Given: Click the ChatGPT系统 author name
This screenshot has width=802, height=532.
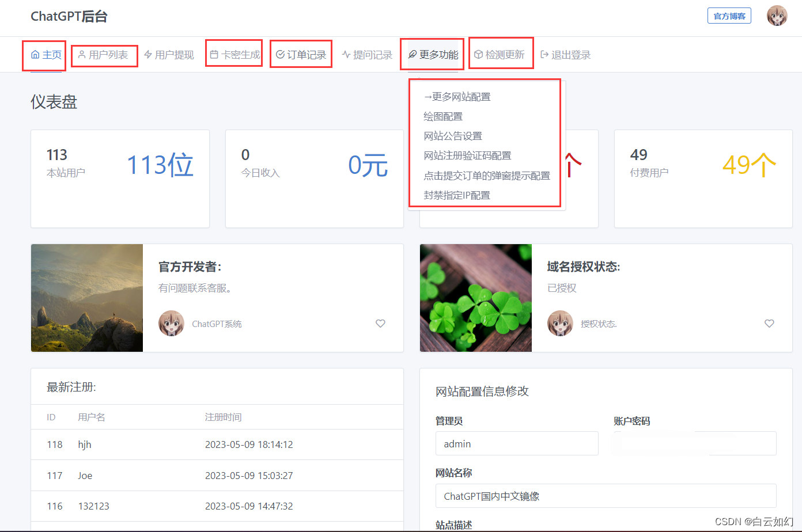Looking at the screenshot, I should coord(217,324).
